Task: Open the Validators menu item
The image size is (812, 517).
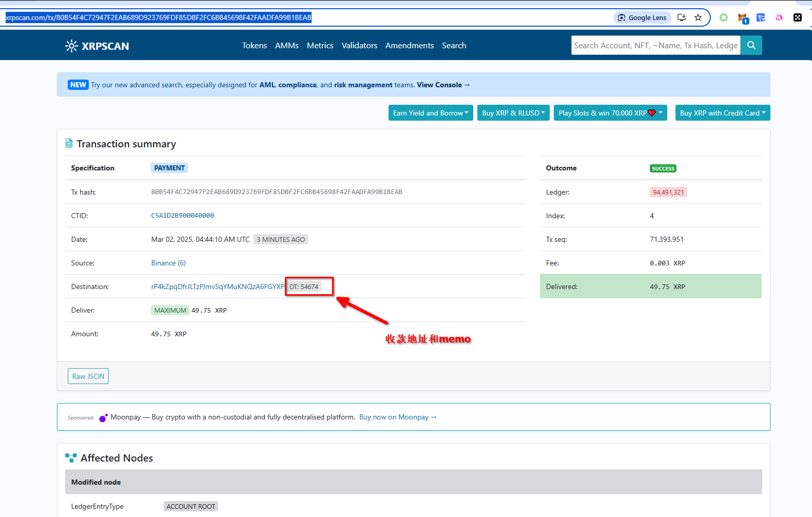Action: (359, 46)
